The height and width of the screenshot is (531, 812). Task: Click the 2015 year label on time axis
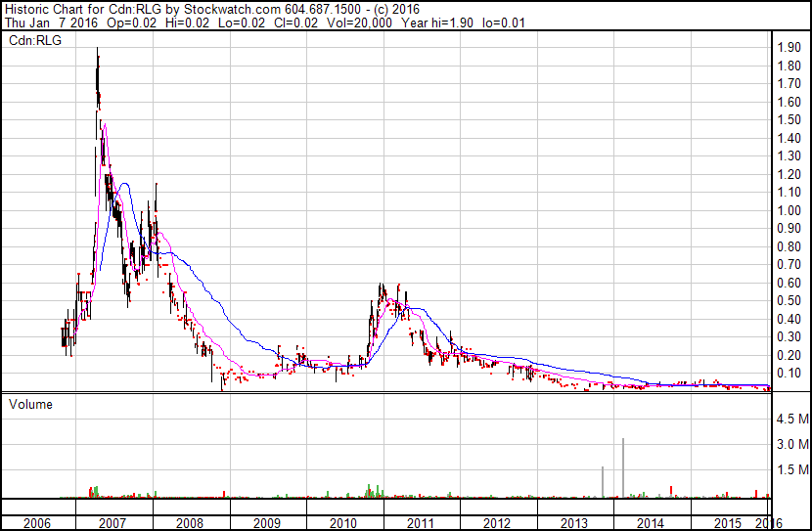(728, 523)
